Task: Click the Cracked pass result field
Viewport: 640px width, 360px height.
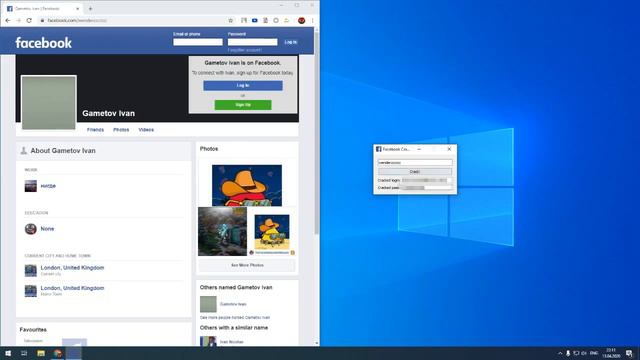Action: (x=427, y=188)
